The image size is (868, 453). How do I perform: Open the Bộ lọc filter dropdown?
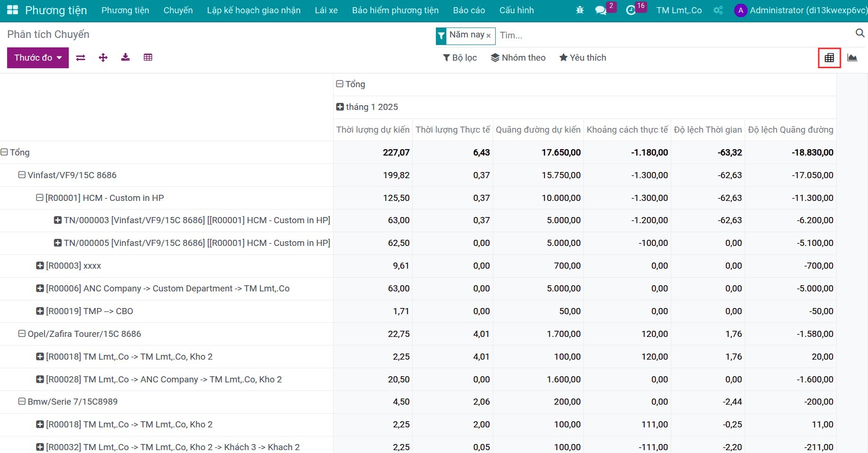[460, 58]
